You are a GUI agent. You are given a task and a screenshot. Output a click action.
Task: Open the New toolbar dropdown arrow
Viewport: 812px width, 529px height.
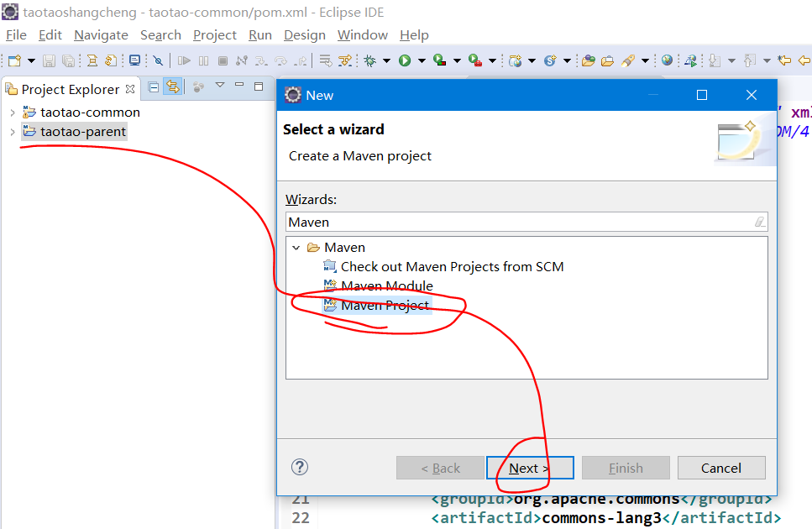(31, 60)
